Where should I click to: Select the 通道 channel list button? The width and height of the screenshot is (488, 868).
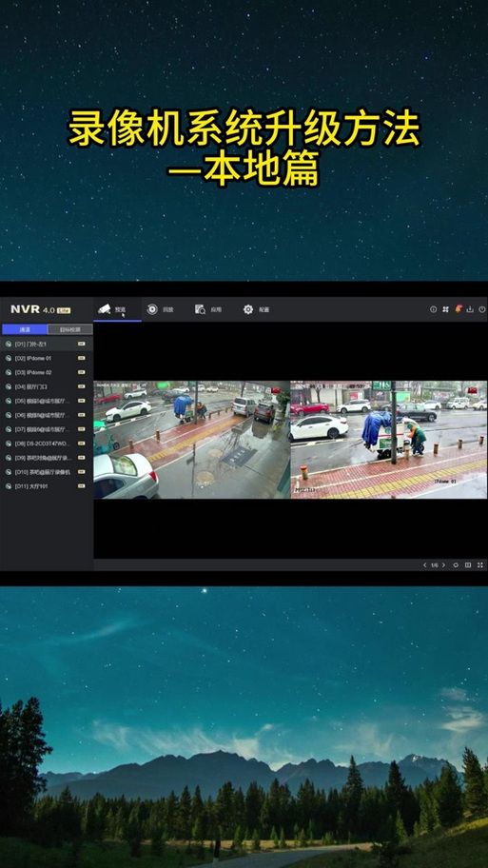(x=25, y=329)
